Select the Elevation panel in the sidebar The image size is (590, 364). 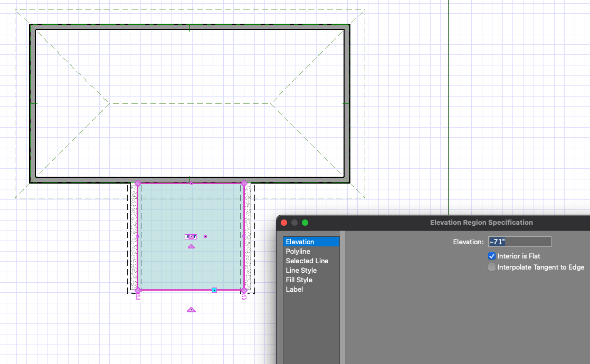(300, 242)
